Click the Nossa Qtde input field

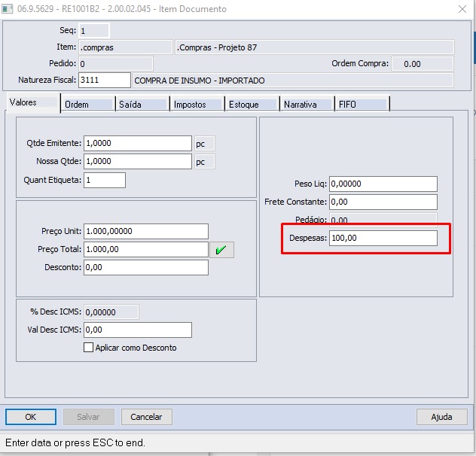(138, 161)
